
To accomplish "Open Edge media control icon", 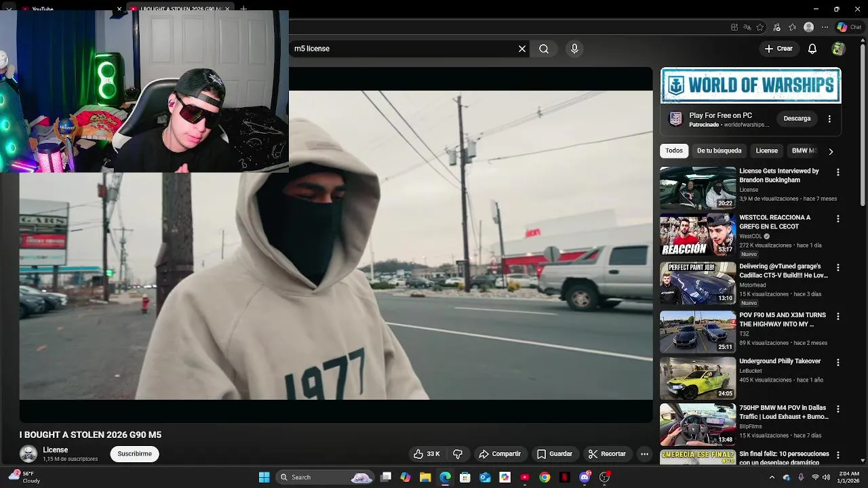I will click(x=776, y=27).
